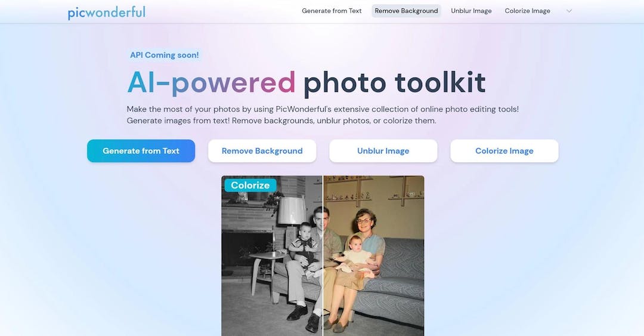
Task: Click the API Coming soon badge
Action: point(165,55)
